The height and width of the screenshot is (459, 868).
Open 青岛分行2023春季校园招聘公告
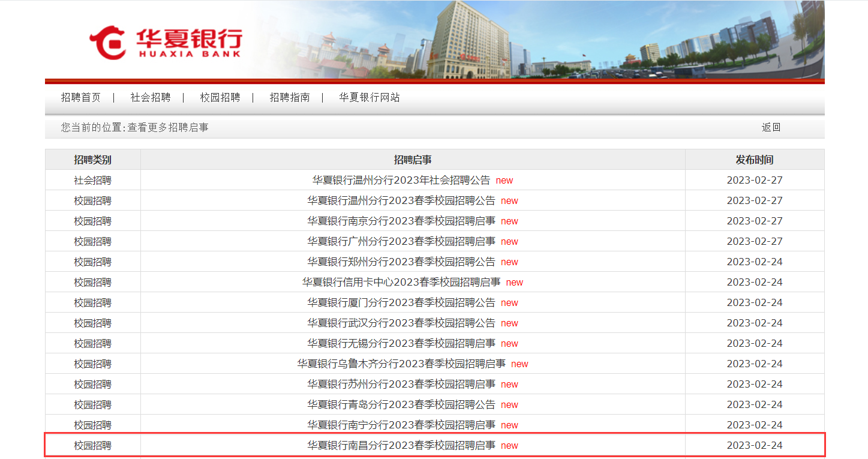pos(401,404)
